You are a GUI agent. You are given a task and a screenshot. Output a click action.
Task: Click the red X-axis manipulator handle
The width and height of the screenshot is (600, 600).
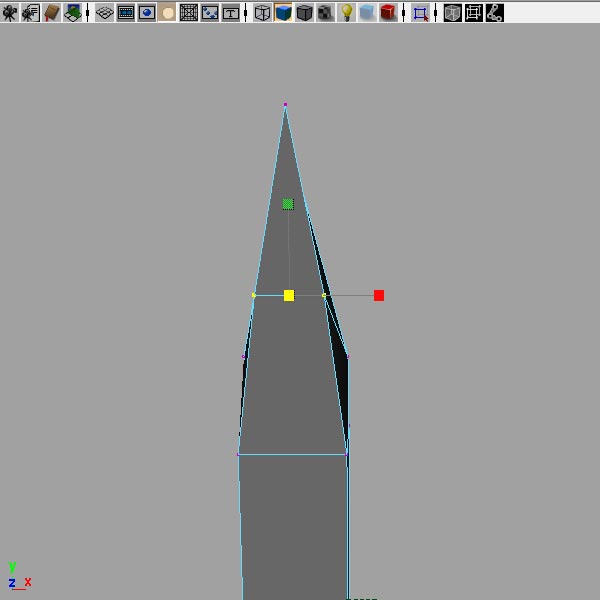pyautogui.click(x=379, y=295)
